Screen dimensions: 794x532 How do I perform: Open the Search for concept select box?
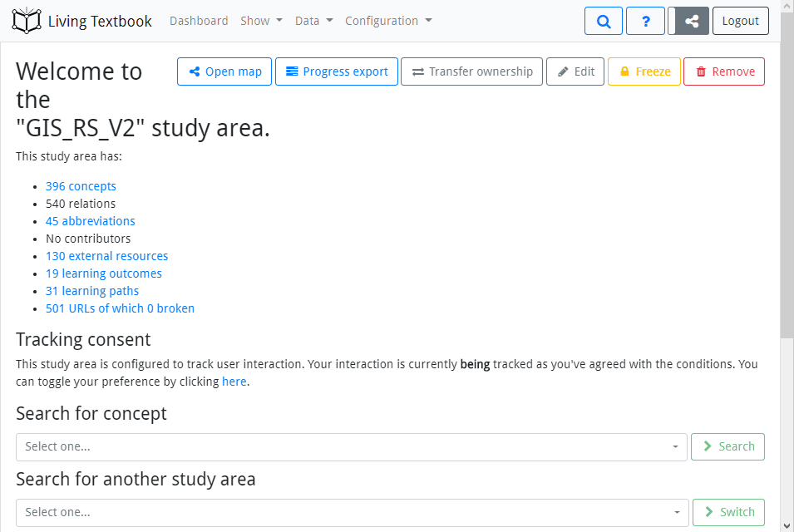pos(351,446)
